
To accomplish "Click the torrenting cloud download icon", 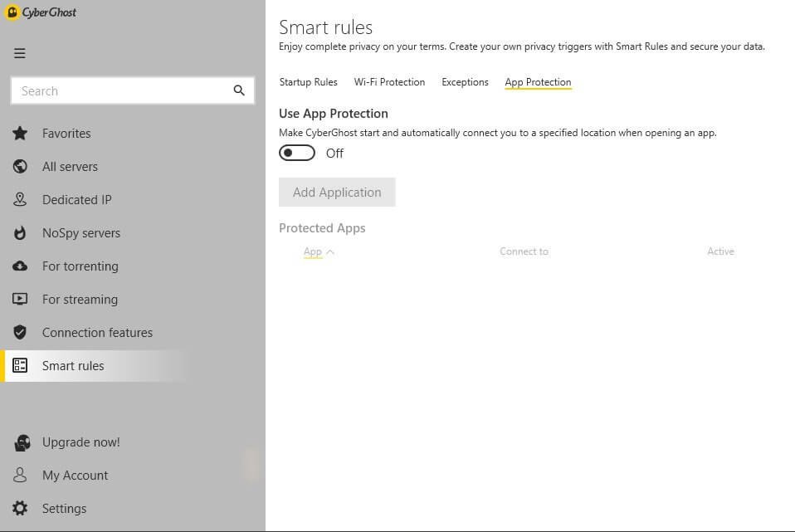I will coord(20,266).
